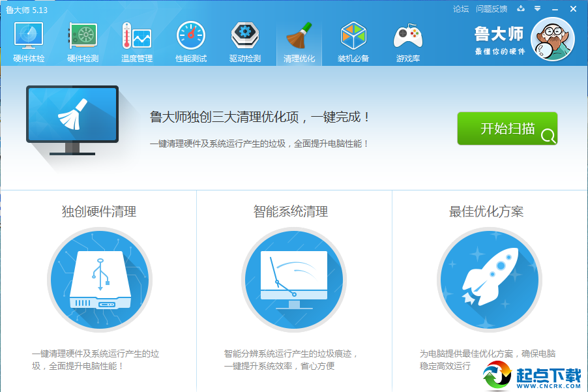Close the 鲁大师 window
The height and width of the screenshot is (392, 588).
coord(574,9)
